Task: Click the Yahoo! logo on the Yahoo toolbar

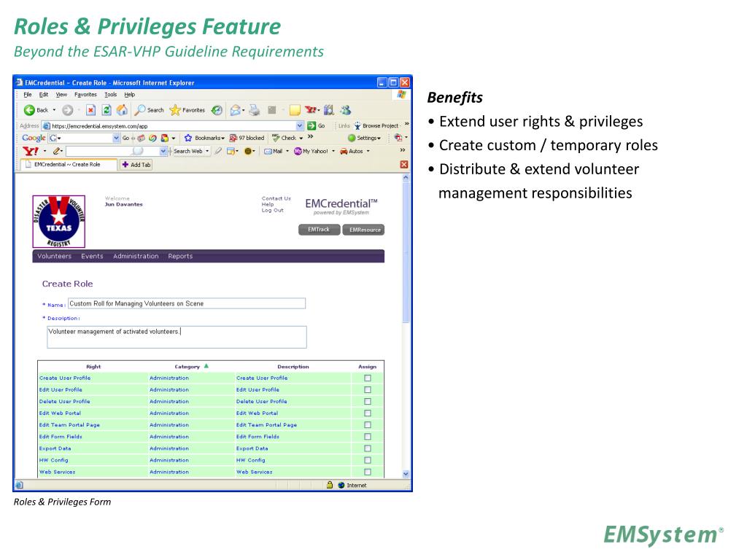Action: coord(31,151)
